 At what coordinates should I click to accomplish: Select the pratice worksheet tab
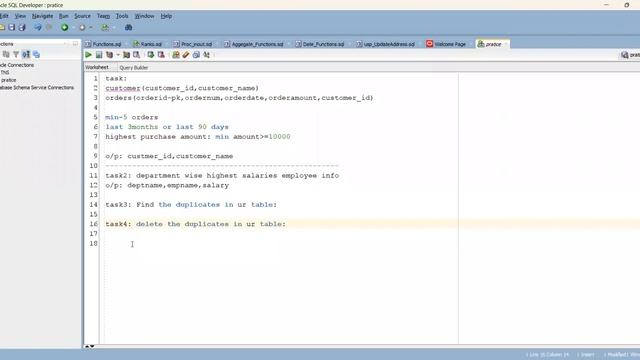pos(493,44)
